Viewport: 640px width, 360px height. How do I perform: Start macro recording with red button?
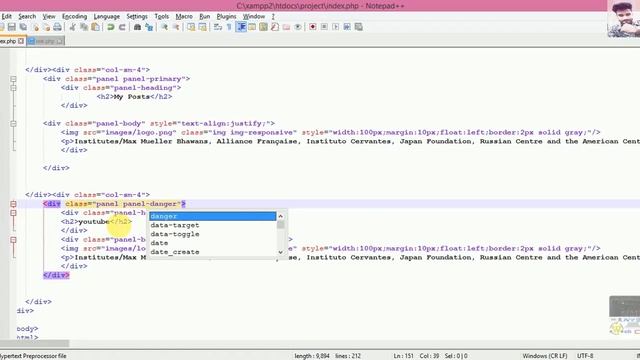click(x=313, y=27)
